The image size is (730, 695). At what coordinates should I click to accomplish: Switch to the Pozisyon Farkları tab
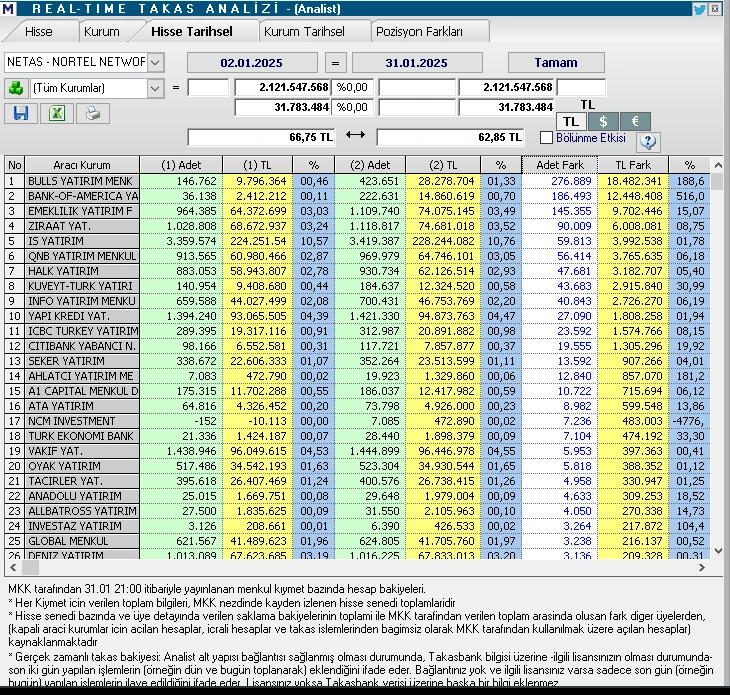point(419,32)
